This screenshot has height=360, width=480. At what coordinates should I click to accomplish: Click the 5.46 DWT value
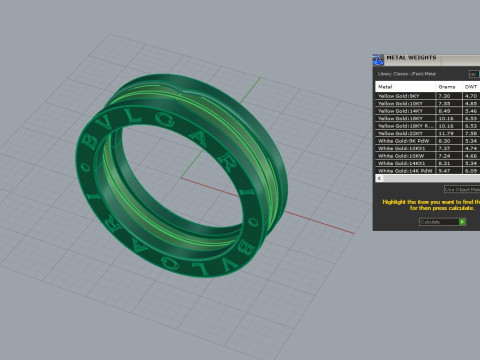coord(471,111)
